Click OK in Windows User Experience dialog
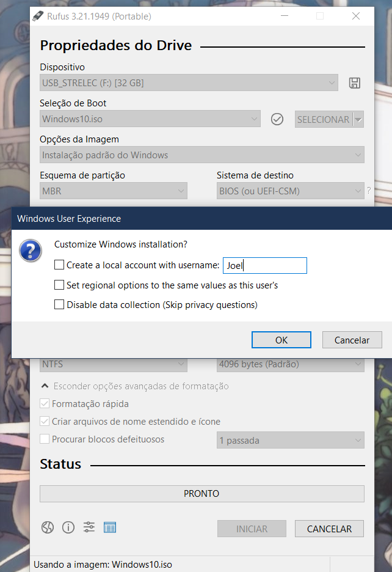This screenshot has height=572, width=392. [x=281, y=340]
